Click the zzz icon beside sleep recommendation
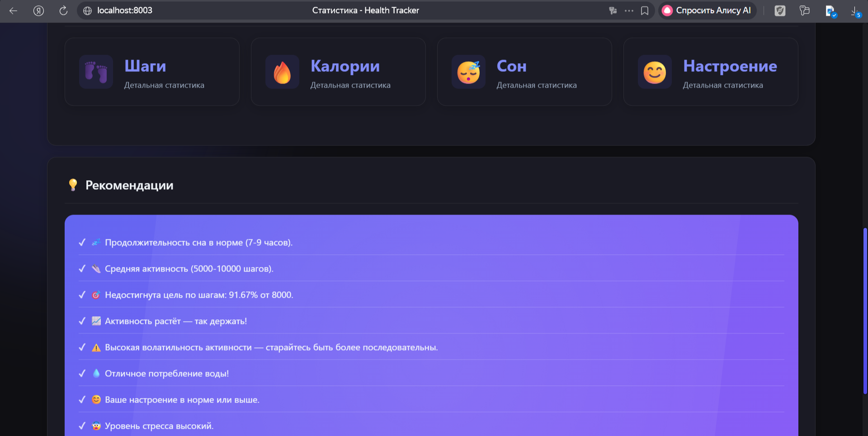Screen dimensions: 868x436 (96, 242)
